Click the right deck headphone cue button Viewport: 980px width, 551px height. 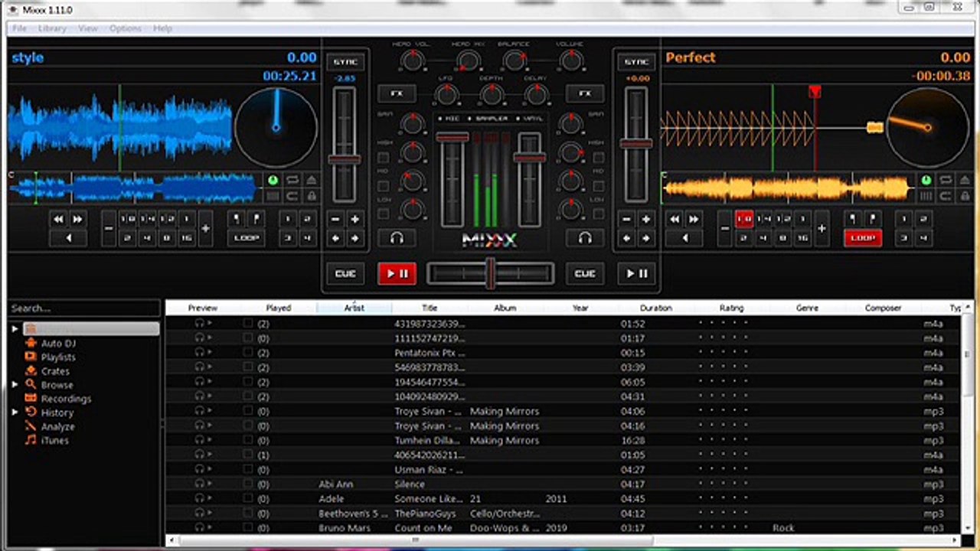pos(586,238)
